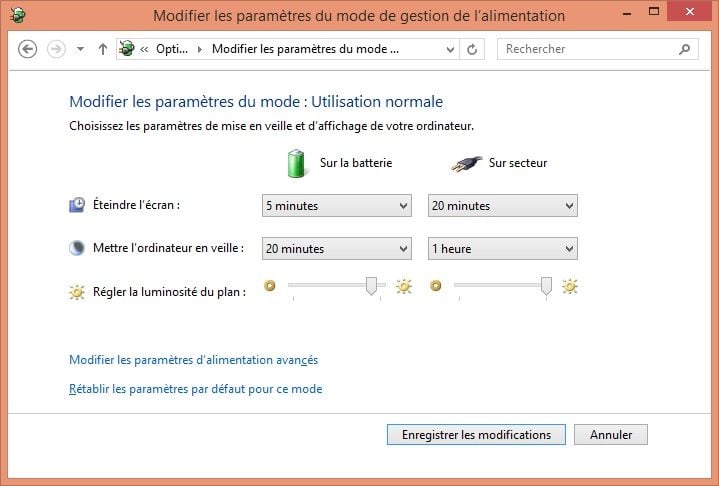Click the dim brightness icon beside the plugged-in slider
The height and width of the screenshot is (486, 719).
click(x=436, y=286)
